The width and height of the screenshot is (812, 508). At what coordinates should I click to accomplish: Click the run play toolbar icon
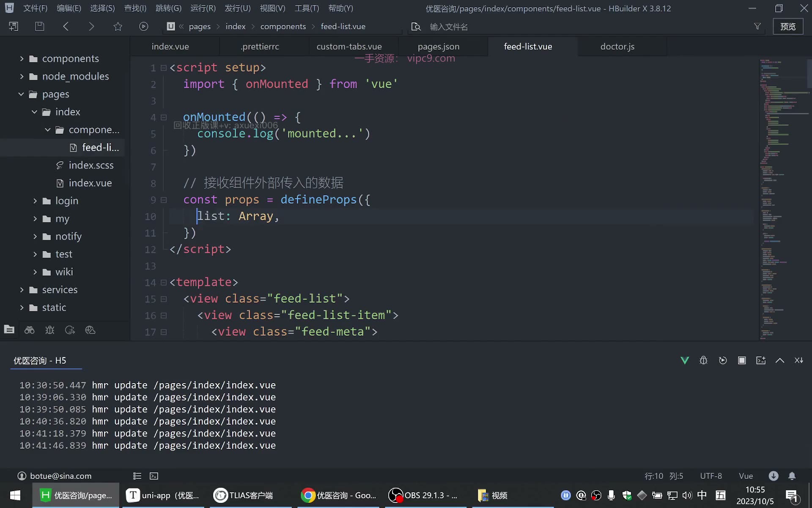pos(143,27)
